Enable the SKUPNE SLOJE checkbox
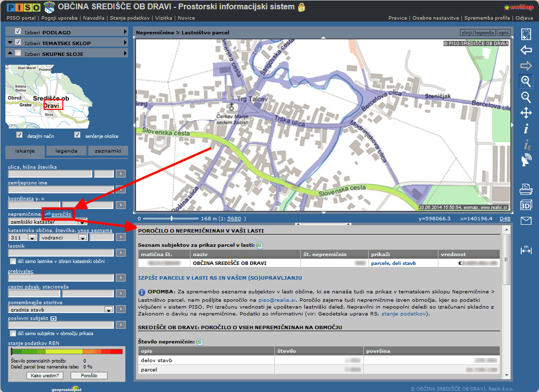Image resolution: width=539 pixels, height=392 pixels. tap(18, 53)
